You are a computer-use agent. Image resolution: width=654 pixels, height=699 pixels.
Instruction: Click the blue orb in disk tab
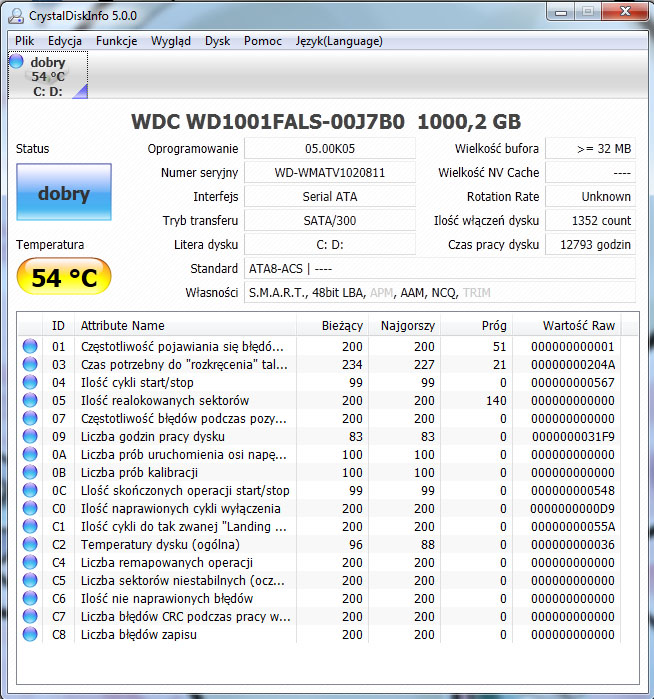pos(17,63)
